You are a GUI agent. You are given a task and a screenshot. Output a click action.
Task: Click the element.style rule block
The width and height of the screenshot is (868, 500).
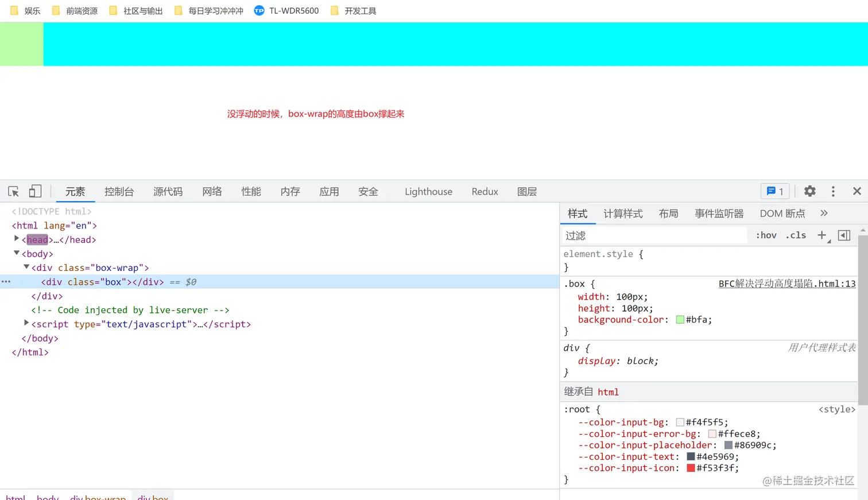click(709, 260)
